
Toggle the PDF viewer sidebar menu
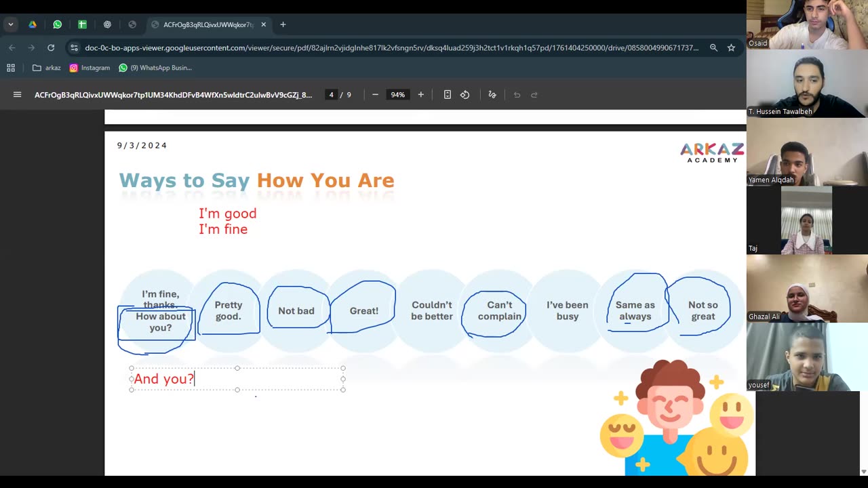point(18,95)
